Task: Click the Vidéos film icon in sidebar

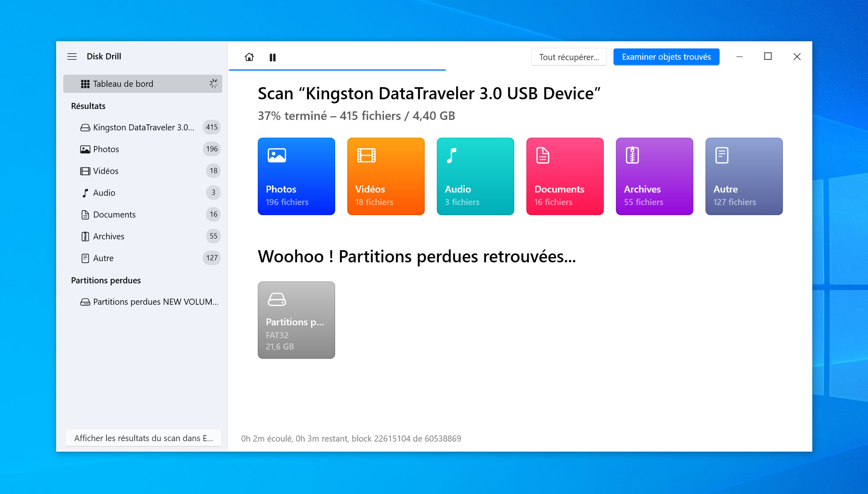Action: click(x=85, y=171)
